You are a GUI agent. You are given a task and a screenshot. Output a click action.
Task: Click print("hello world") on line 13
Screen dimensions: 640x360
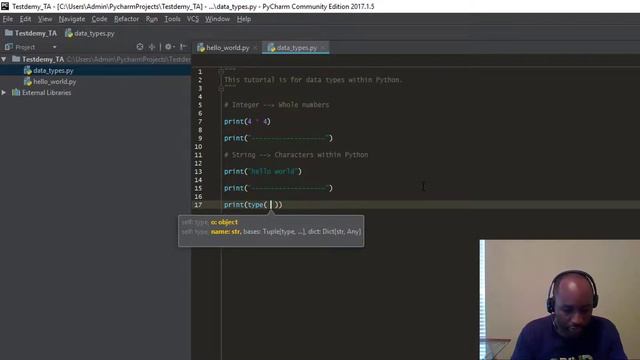coord(263,172)
